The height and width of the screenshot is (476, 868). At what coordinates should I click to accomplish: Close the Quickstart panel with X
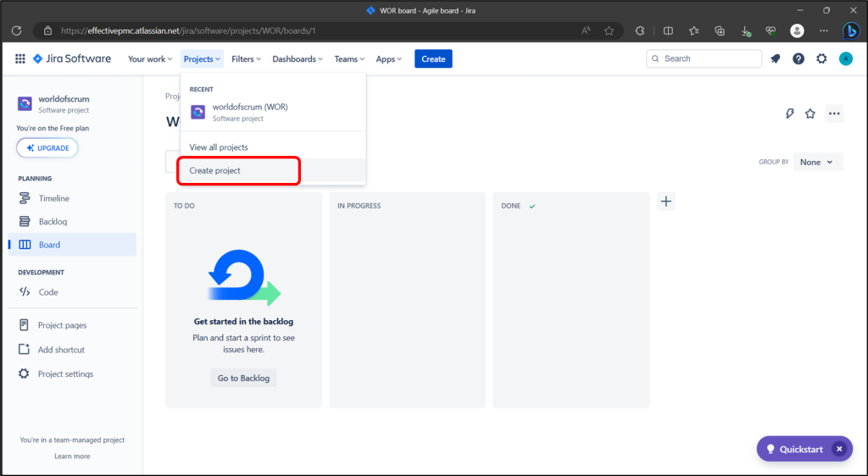pyautogui.click(x=839, y=449)
